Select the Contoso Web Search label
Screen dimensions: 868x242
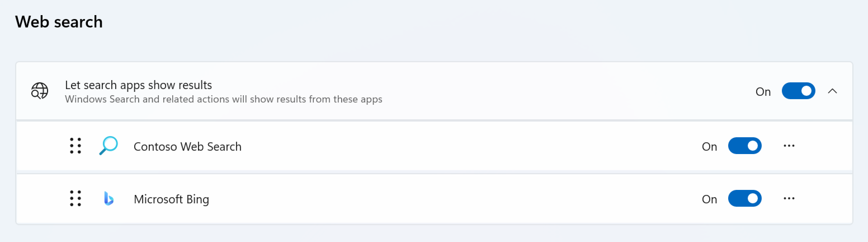tap(187, 146)
